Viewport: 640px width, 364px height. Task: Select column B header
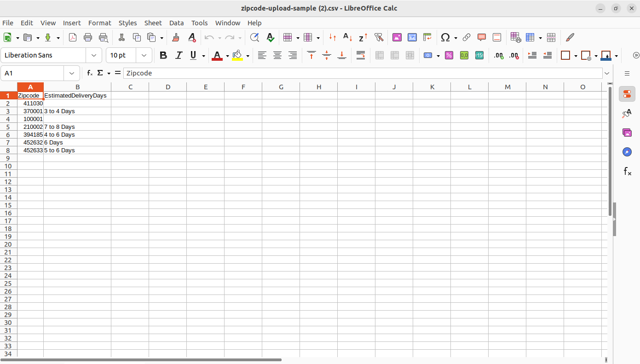(x=77, y=87)
